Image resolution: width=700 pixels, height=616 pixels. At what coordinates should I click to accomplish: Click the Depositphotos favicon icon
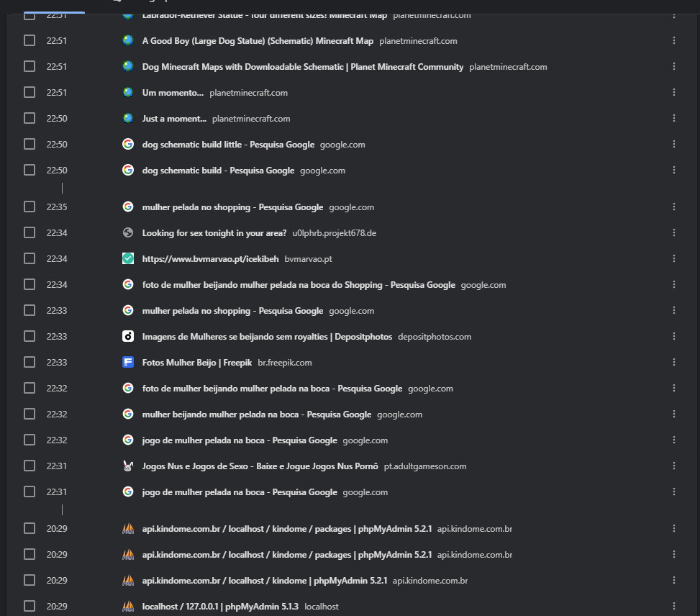click(x=128, y=336)
